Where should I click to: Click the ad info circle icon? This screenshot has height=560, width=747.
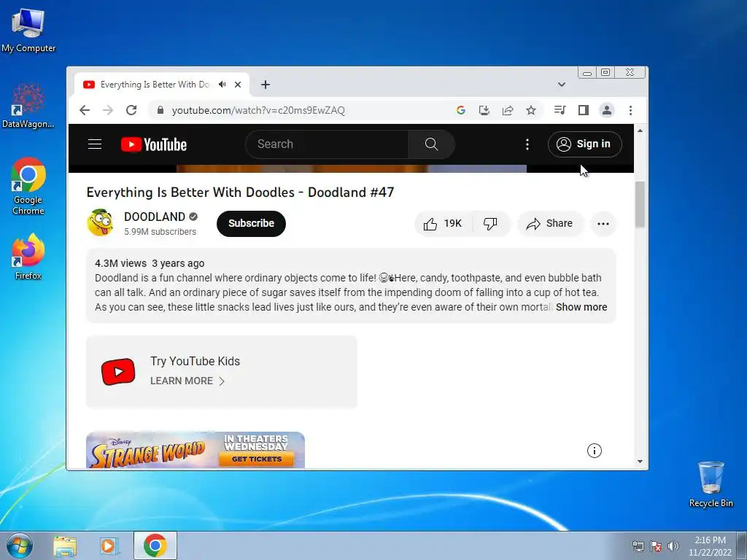(x=594, y=451)
